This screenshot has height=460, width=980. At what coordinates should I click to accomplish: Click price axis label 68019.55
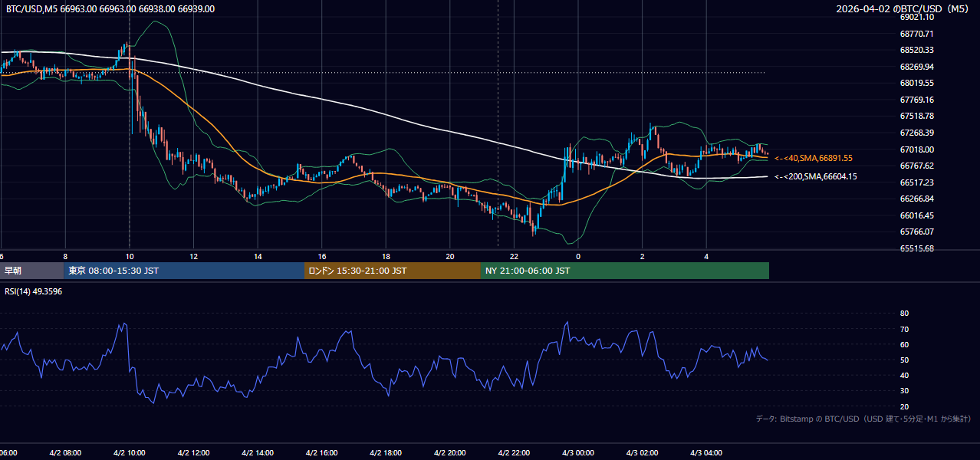(x=917, y=83)
